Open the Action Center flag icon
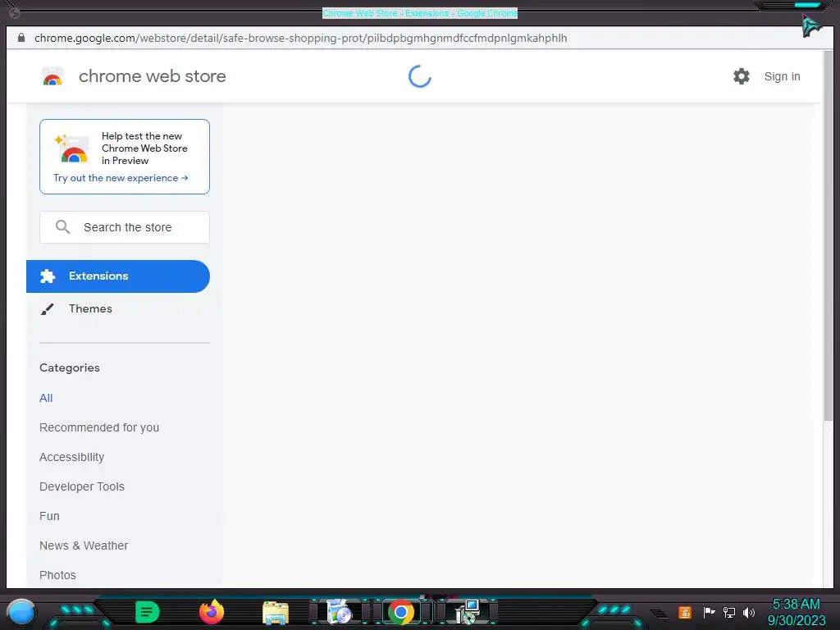 [709, 612]
